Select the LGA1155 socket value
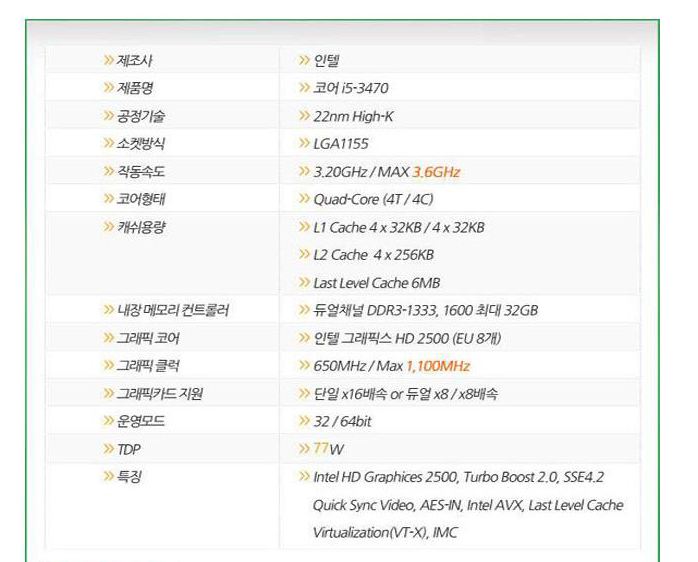The image size is (698, 562). click(x=341, y=144)
